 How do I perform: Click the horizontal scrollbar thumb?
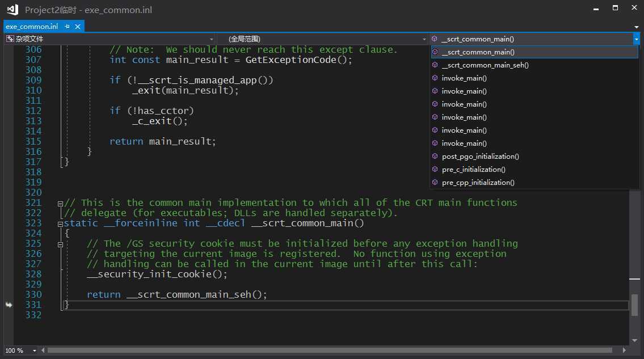[330, 350]
